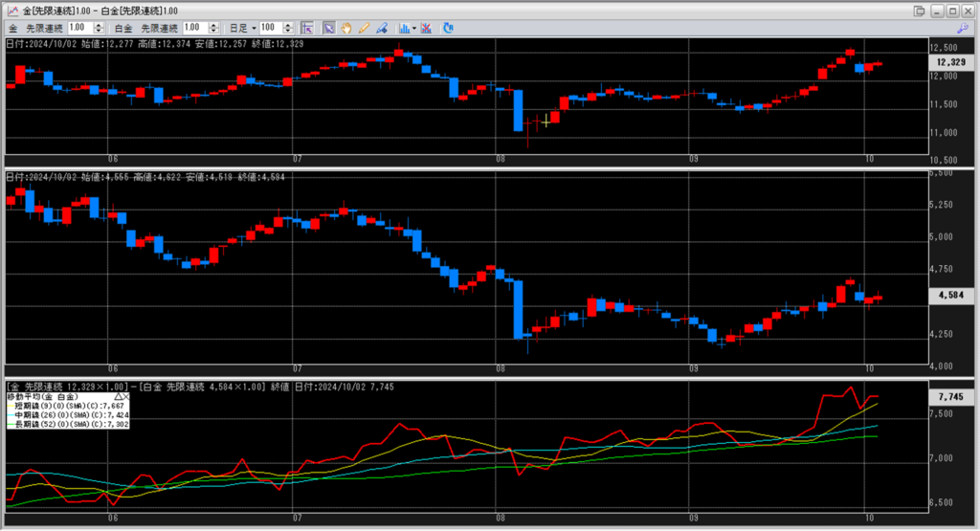Choose the pencil trendline drawing tool

click(364, 28)
